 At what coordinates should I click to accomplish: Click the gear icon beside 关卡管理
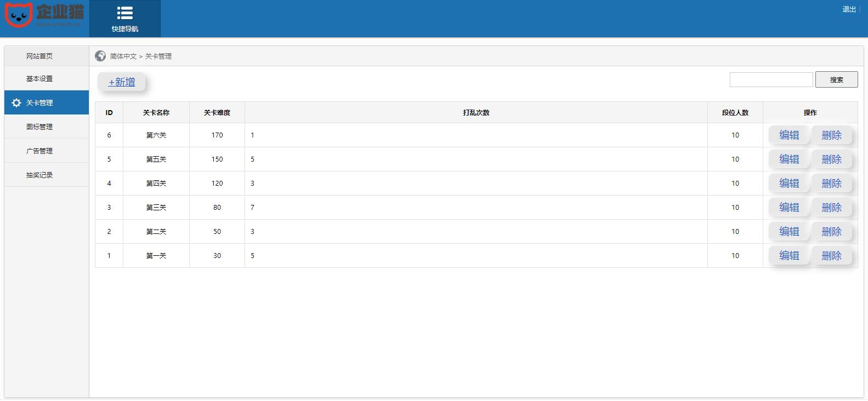tap(16, 103)
